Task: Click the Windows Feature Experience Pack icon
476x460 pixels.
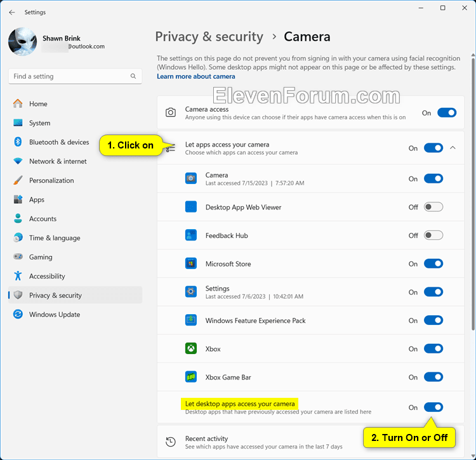Action: coord(191,320)
